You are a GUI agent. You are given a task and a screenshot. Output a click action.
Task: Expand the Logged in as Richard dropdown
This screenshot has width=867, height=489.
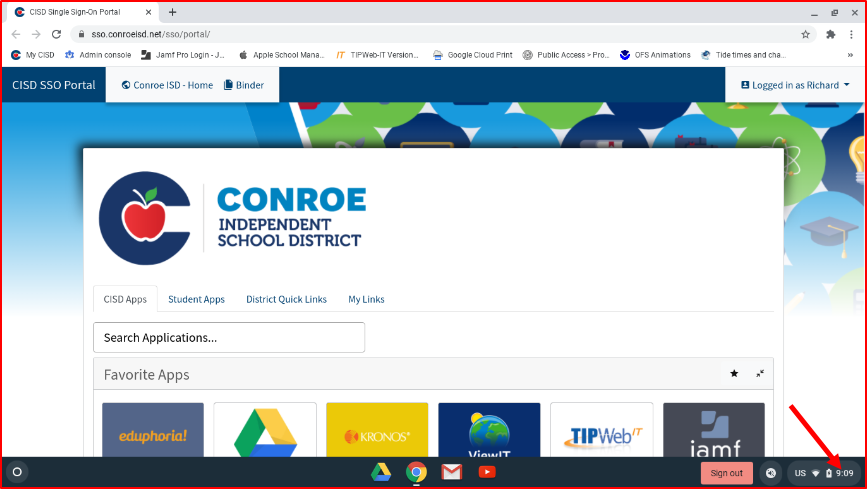(795, 85)
